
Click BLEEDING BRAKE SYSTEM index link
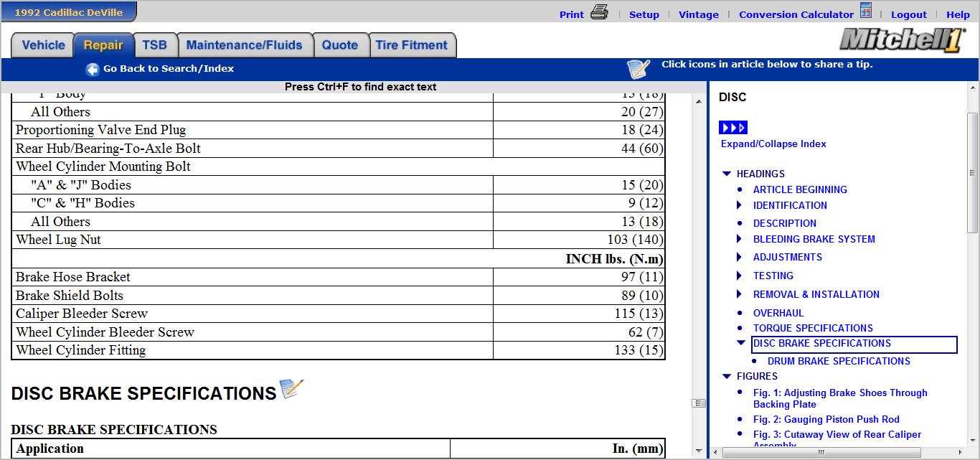pos(814,239)
